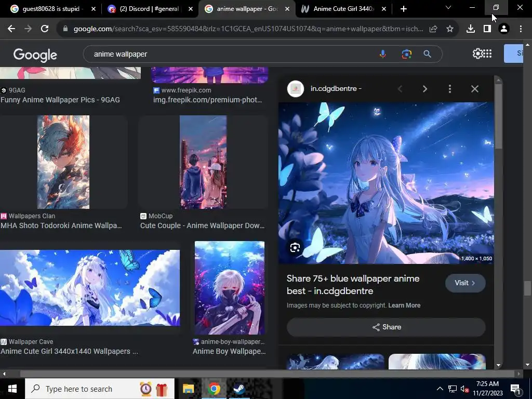Click the Lens search icon on preview image

tap(295, 248)
